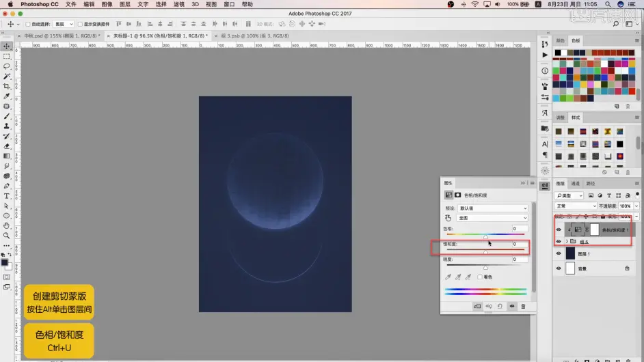Select the Zoom tool in the toolbox
Image resolution: width=644 pixels, height=362 pixels.
7,236
